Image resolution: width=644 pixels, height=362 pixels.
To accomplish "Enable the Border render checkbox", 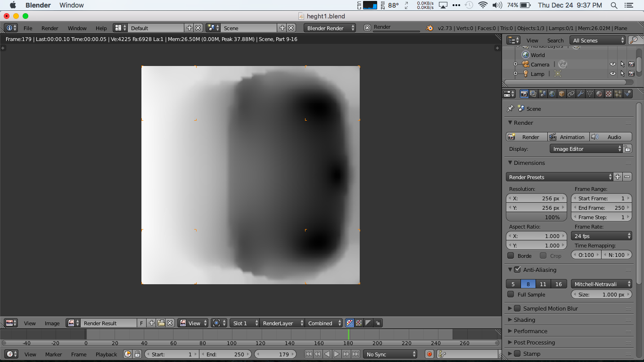I will [511, 255].
